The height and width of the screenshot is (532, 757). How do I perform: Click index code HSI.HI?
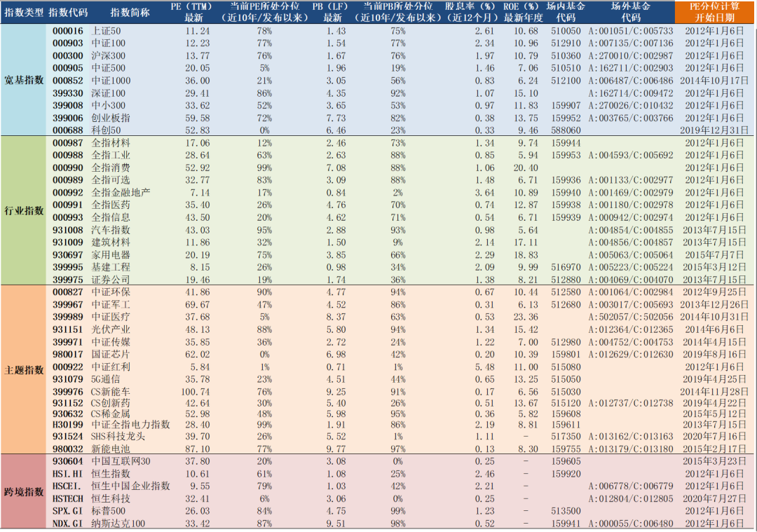[67, 474]
